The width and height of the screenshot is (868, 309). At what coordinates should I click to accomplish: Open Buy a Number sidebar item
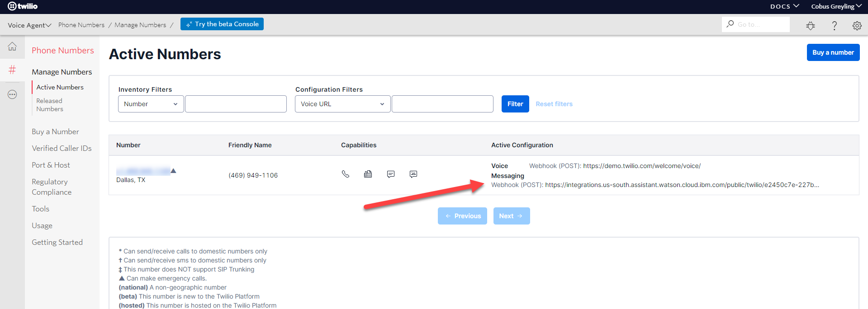pyautogui.click(x=55, y=131)
